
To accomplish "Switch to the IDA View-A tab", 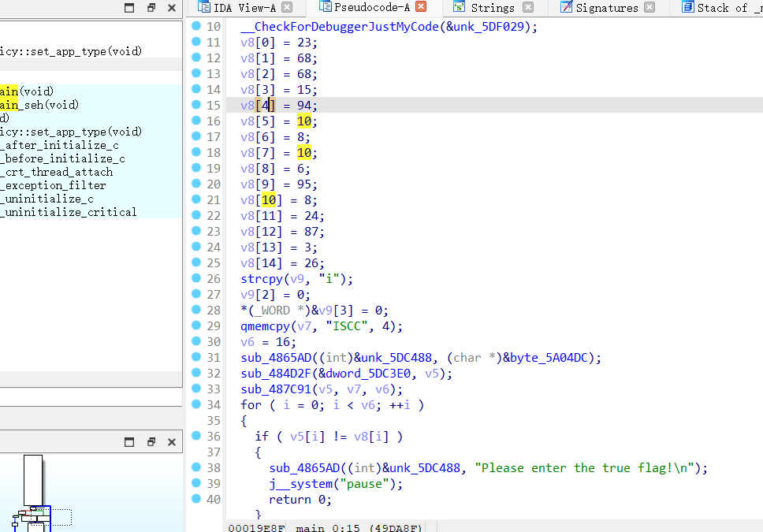I will tap(244, 8).
